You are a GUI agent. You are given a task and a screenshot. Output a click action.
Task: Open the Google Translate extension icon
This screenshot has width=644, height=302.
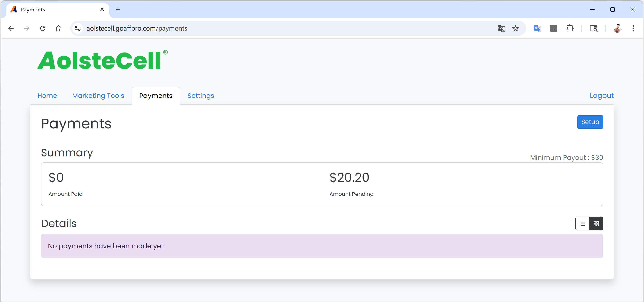537,29
